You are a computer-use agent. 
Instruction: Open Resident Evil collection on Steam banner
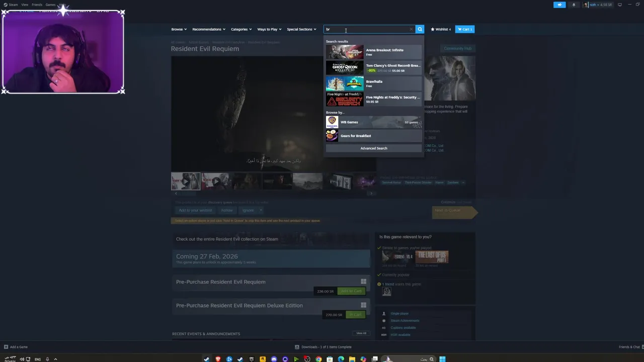click(271, 239)
